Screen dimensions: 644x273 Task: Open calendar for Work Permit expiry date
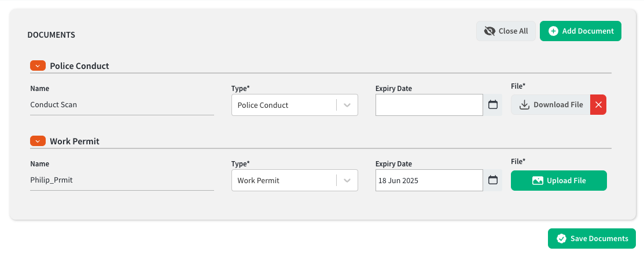click(493, 180)
